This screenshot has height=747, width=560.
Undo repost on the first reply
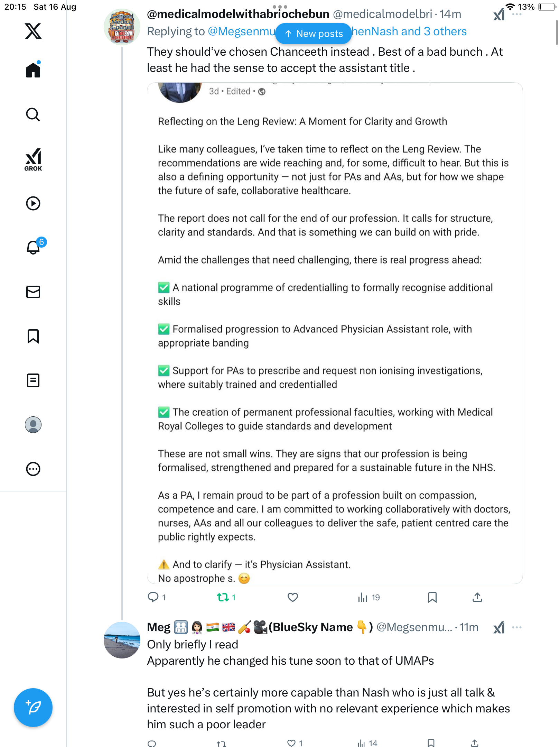223,597
